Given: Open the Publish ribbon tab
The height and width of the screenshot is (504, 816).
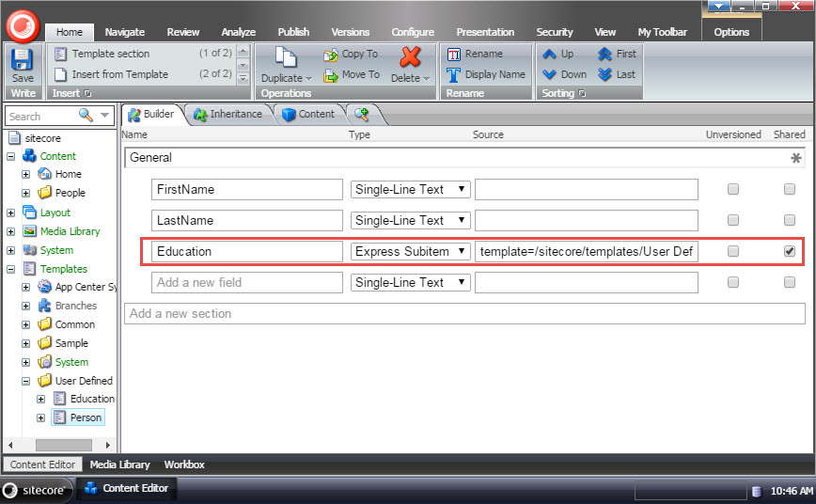Looking at the screenshot, I should pos(293,32).
